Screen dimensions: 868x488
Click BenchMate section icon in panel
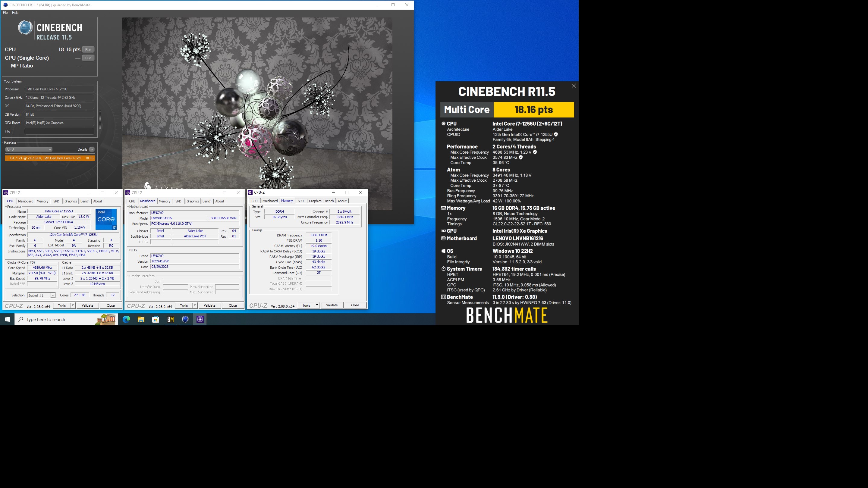point(443,297)
